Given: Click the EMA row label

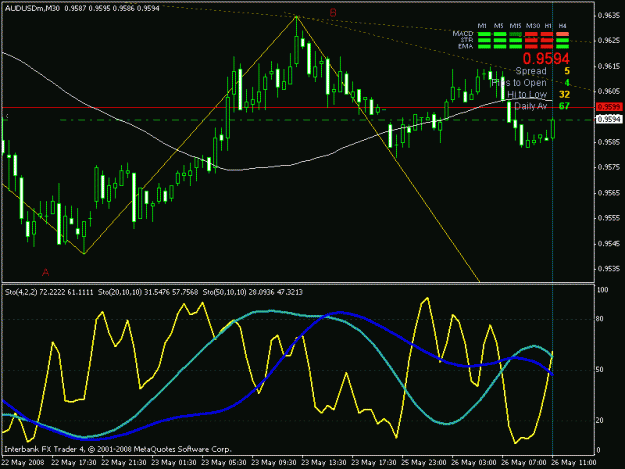Looking at the screenshot, I should [466, 46].
